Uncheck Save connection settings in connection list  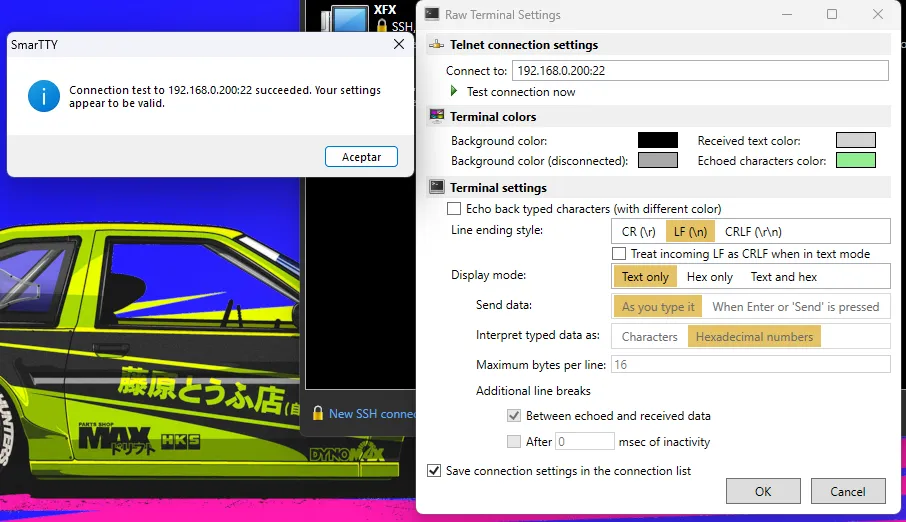click(x=434, y=470)
